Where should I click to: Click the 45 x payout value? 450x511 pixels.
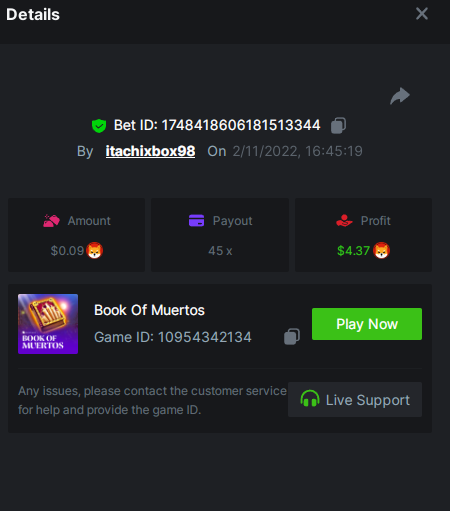pos(220,251)
